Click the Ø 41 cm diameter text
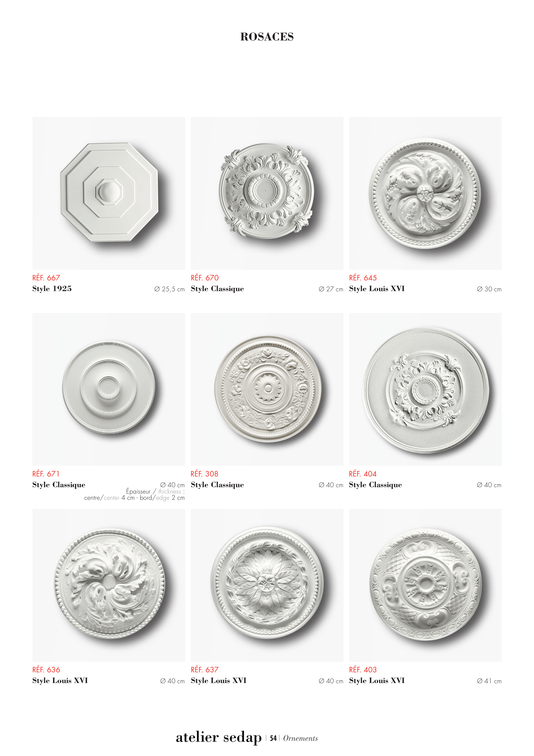Screen dimensions: 534x756 (x=489, y=681)
